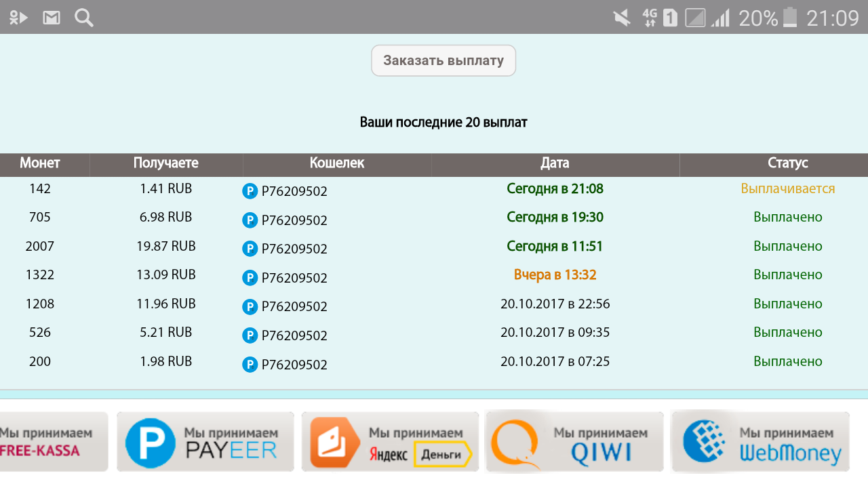Image resolution: width=868 pixels, height=488 pixels.
Task: Tap the Заказать выплату button
Action: pyautogui.click(x=443, y=60)
